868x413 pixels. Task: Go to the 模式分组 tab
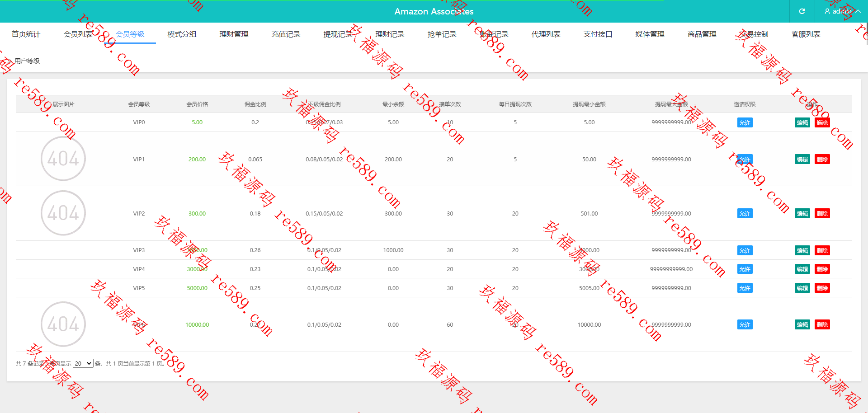182,34
